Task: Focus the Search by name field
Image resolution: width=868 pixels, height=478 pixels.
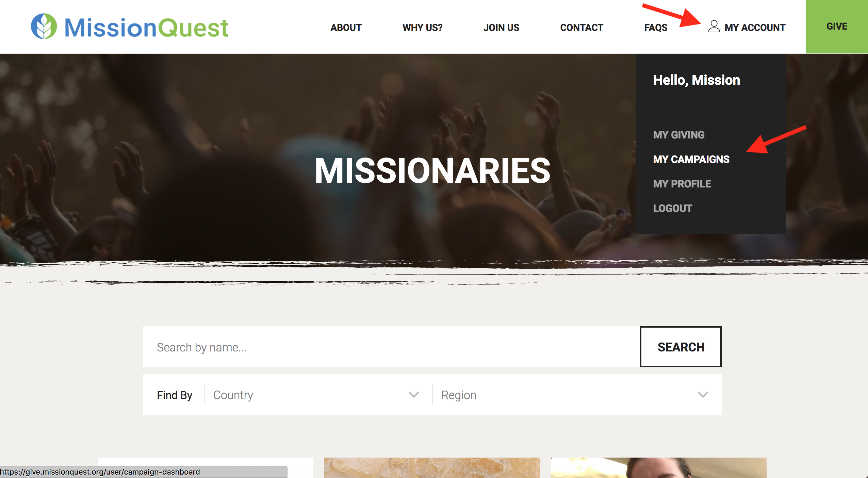Action: coord(391,347)
